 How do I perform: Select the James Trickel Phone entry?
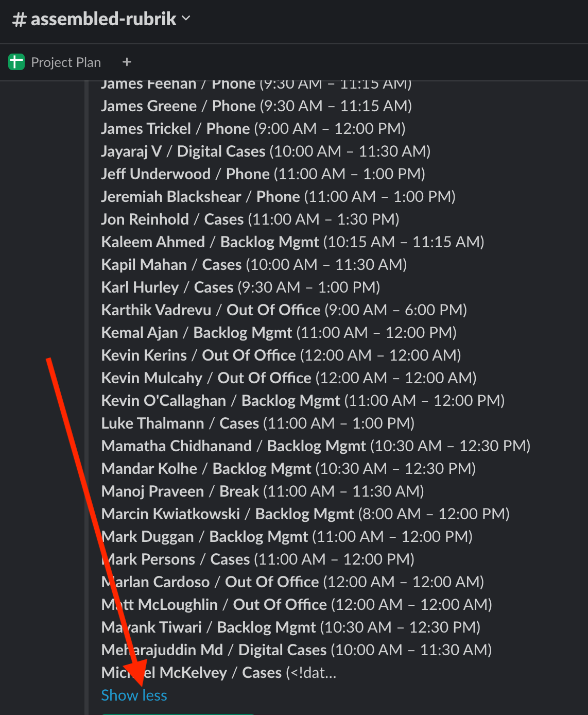[x=253, y=129]
